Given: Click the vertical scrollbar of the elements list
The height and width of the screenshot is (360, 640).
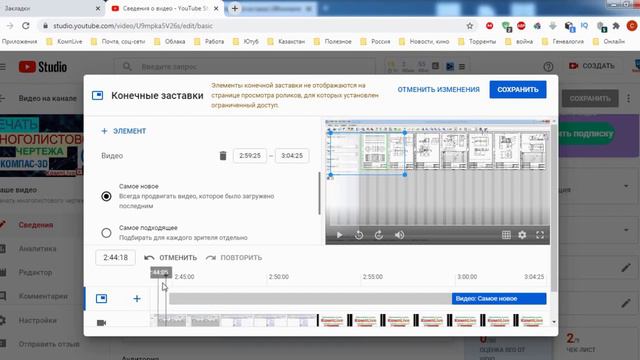Looking at the screenshot, I should [x=319, y=193].
